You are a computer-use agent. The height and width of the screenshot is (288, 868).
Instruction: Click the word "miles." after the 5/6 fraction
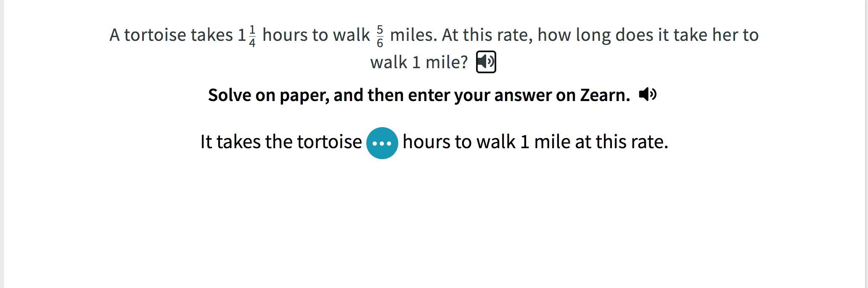click(413, 35)
